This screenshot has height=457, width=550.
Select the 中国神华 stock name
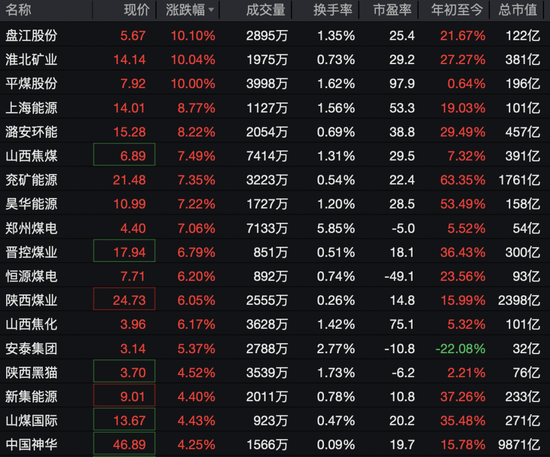tap(31, 445)
